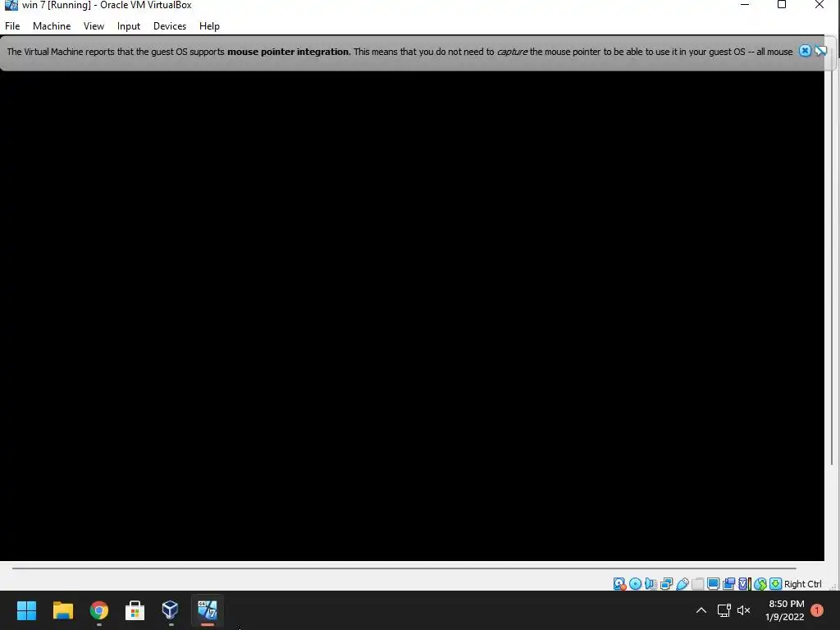The height and width of the screenshot is (630, 840).
Task: Click the hard disk activity status icon
Action: click(x=619, y=584)
